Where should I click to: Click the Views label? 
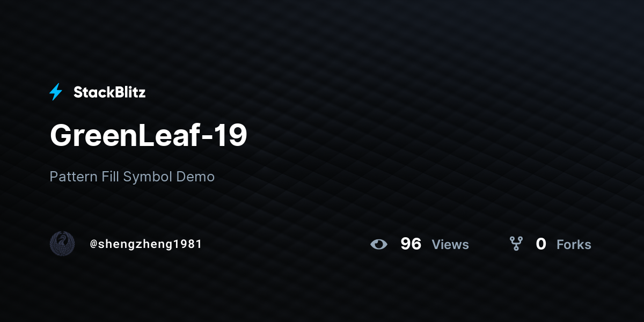[x=450, y=245]
